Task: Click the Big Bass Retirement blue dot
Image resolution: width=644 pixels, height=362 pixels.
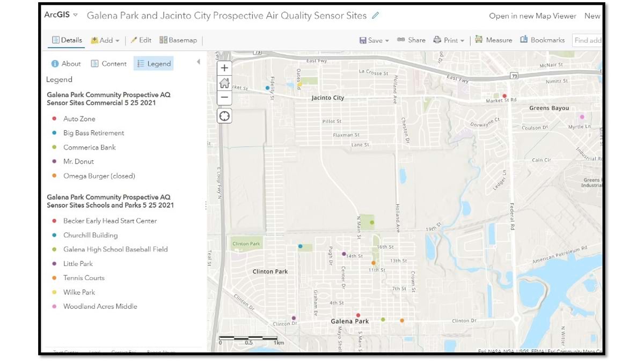Action: click(54, 133)
